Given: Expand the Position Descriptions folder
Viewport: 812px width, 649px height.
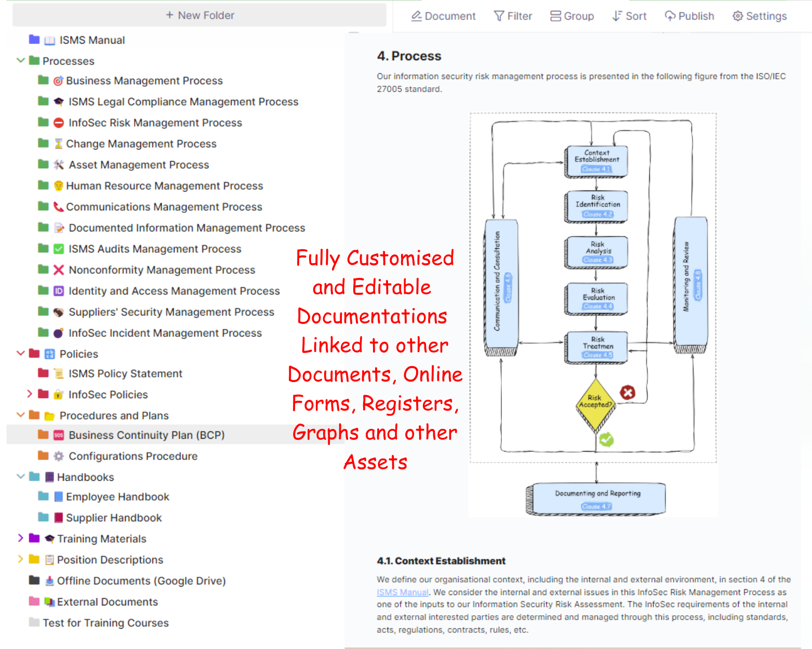Looking at the screenshot, I should (x=21, y=559).
